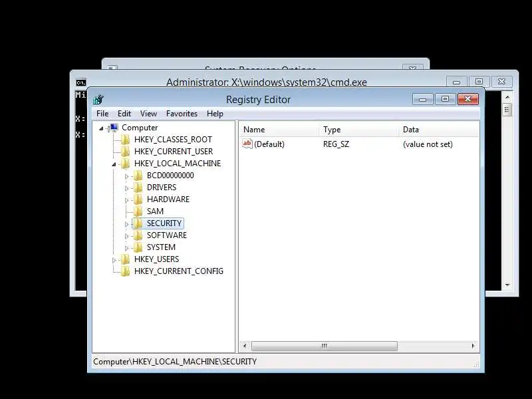This screenshot has height=399, width=532.
Task: Click the values pane horizontal scrollbar thumb
Action: pyautogui.click(x=324, y=346)
